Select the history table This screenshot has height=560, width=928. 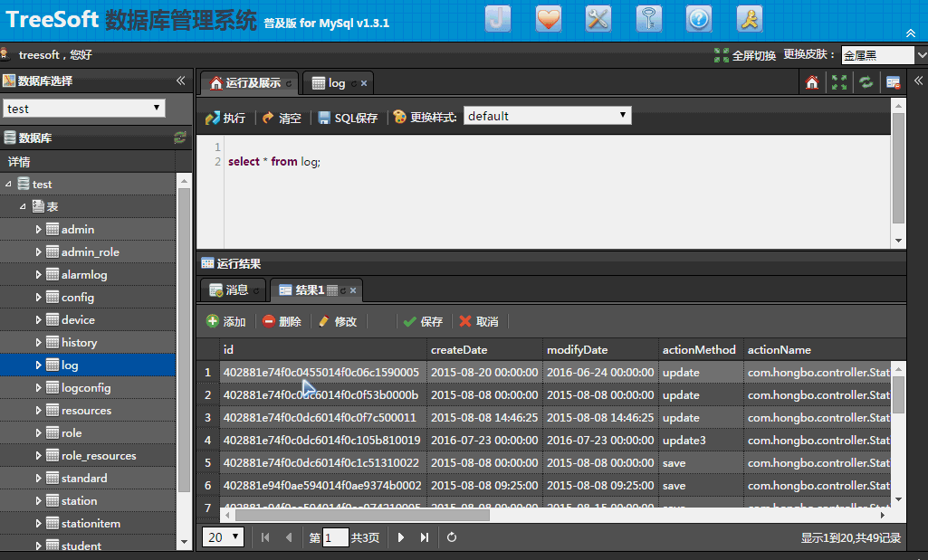pos(79,342)
